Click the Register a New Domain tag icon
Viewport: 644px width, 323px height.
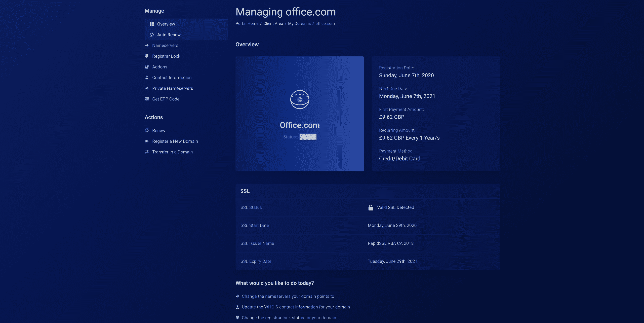[x=147, y=141]
